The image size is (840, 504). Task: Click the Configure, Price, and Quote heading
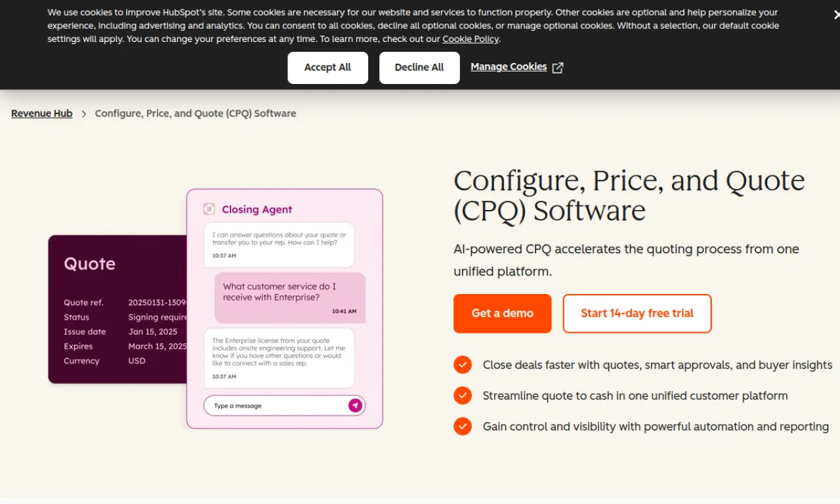pyautogui.click(x=629, y=196)
